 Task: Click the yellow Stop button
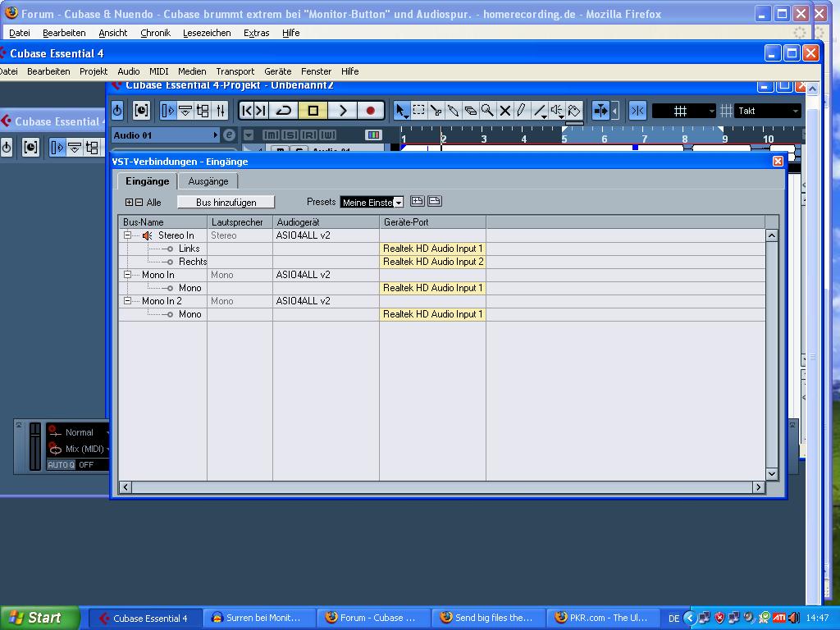(x=313, y=111)
